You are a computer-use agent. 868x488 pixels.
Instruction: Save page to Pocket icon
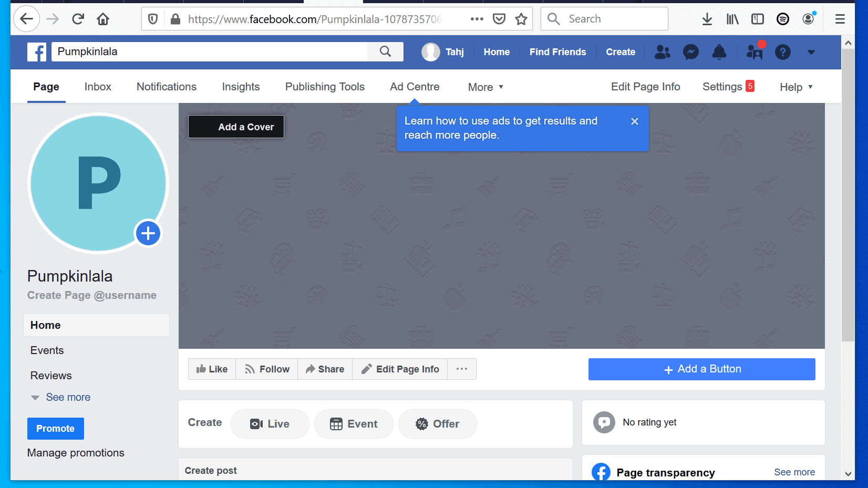[499, 19]
